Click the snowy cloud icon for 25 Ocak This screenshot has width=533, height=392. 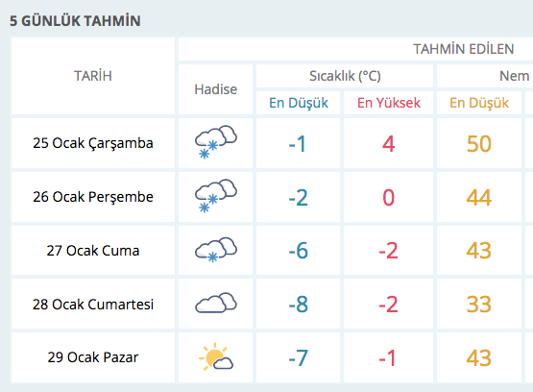click(216, 142)
